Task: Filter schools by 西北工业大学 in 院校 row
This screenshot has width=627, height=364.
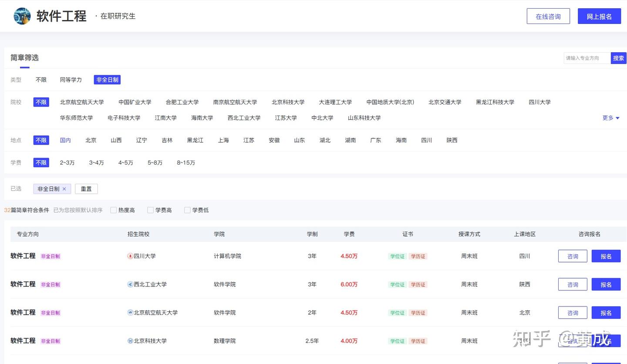Action: click(x=244, y=118)
